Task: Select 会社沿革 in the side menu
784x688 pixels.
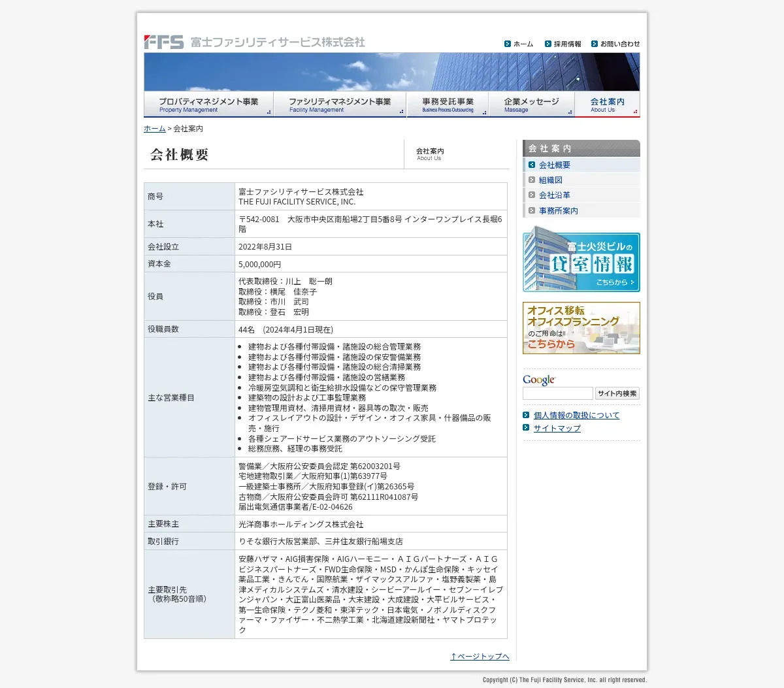Action: 555,195
